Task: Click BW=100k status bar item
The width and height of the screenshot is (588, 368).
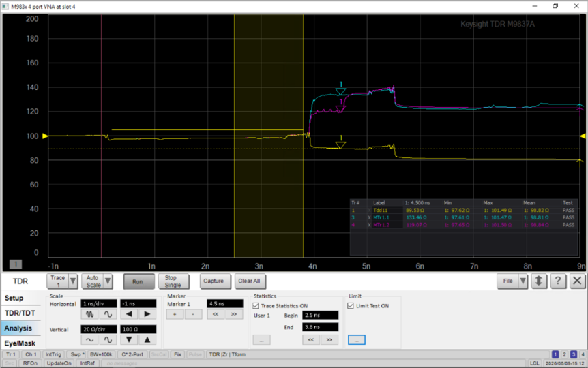Action: pyautogui.click(x=101, y=354)
